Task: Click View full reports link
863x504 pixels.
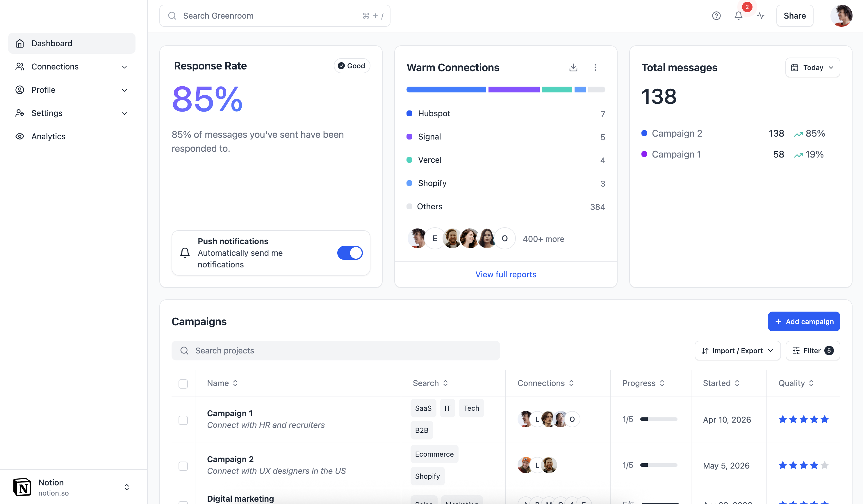Action: point(506,274)
